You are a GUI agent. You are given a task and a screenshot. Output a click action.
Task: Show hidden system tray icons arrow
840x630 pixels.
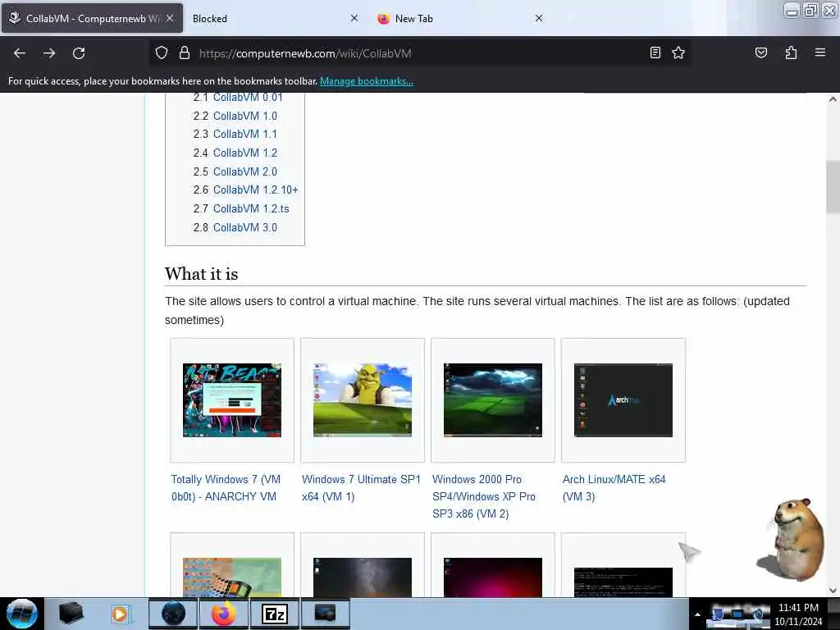[x=697, y=614]
